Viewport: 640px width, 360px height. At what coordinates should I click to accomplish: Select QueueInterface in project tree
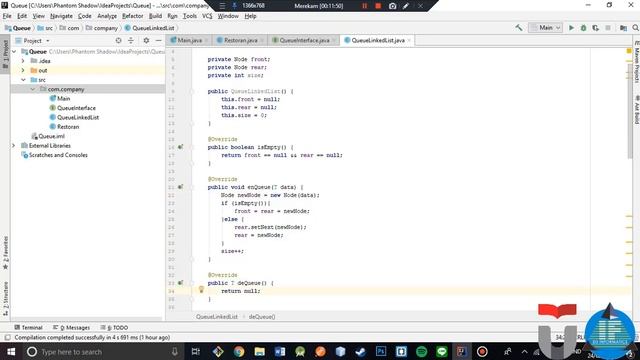(76, 108)
